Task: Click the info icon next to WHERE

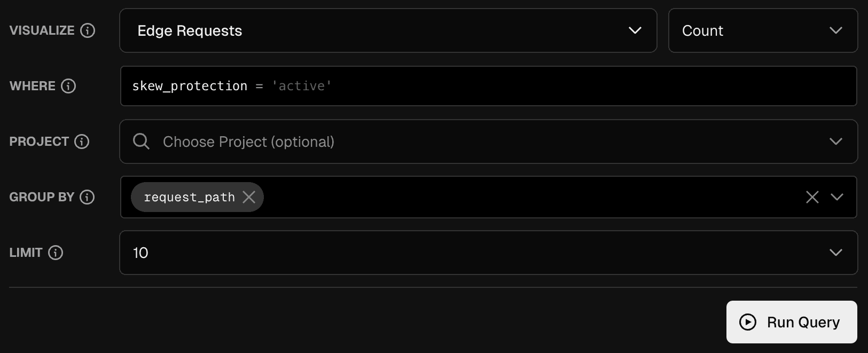Action: coord(68,86)
